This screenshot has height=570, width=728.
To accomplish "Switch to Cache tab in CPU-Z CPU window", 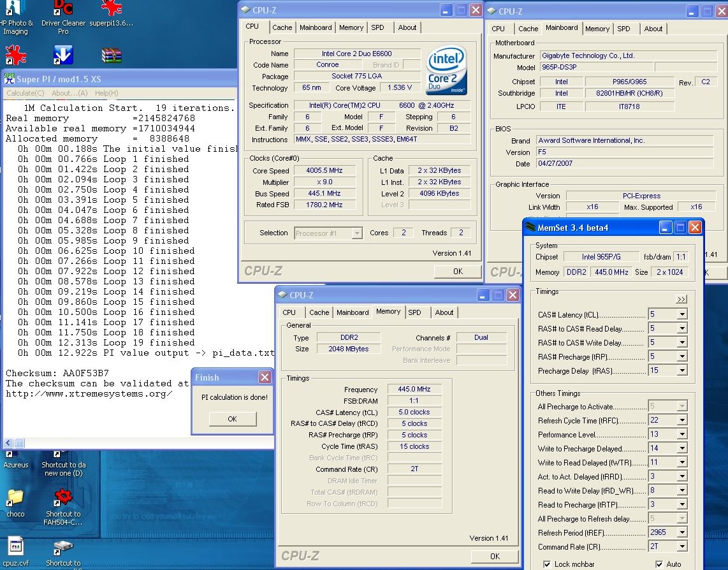I will tap(282, 27).
